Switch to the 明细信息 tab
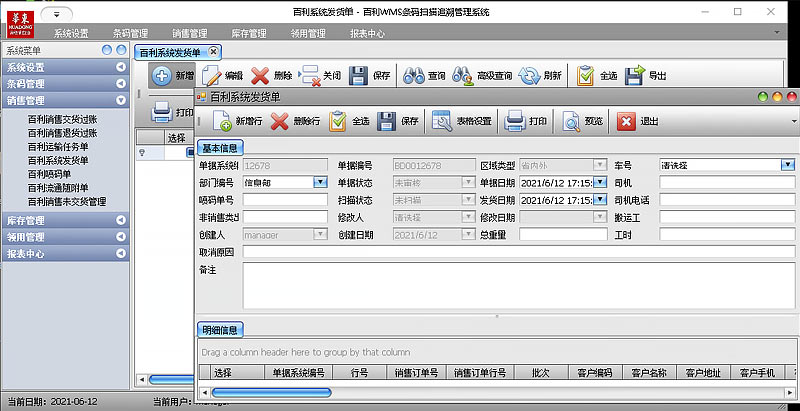Screen dimensions: 800x411 tap(220, 329)
